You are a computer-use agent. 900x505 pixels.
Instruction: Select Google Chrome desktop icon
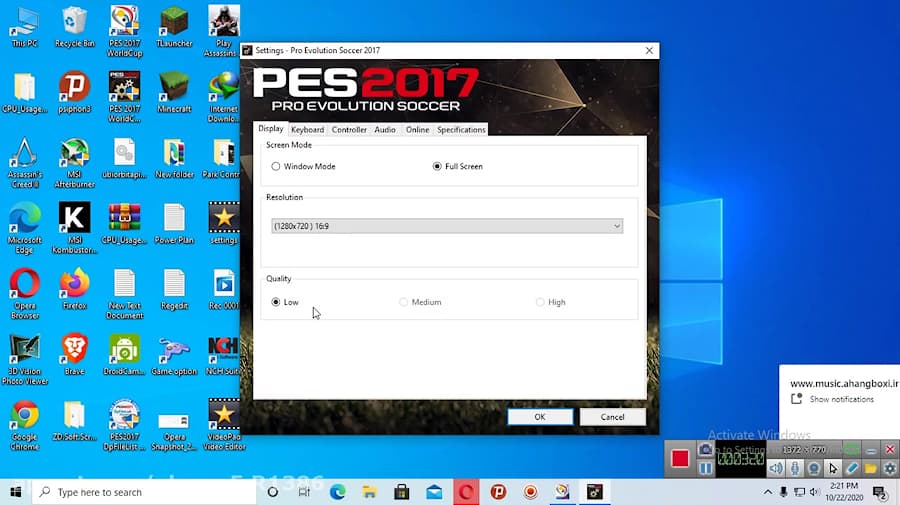pos(25,425)
